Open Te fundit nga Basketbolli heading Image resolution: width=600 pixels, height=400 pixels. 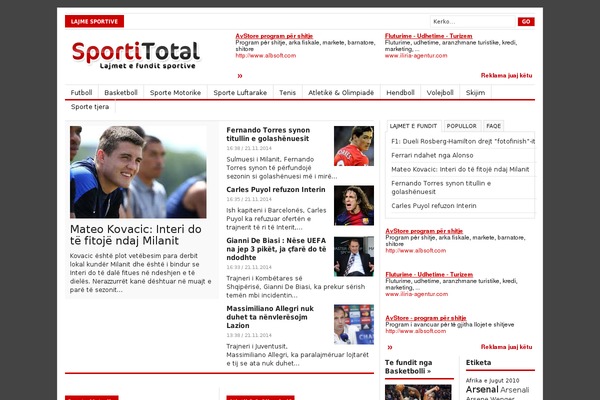(x=408, y=367)
